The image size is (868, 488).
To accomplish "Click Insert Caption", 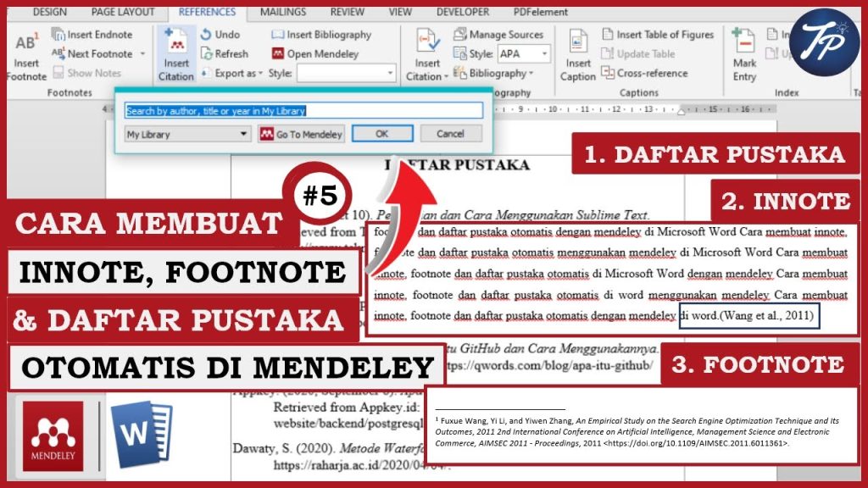I will (578, 55).
